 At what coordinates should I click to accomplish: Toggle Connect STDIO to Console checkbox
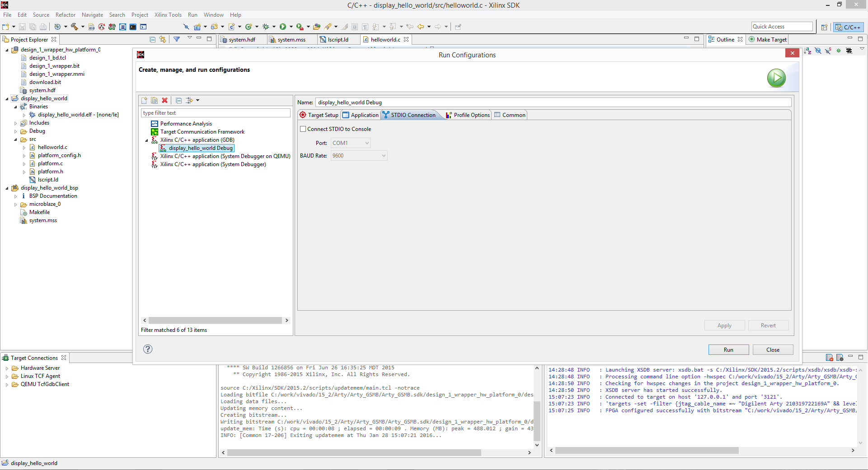(303, 129)
